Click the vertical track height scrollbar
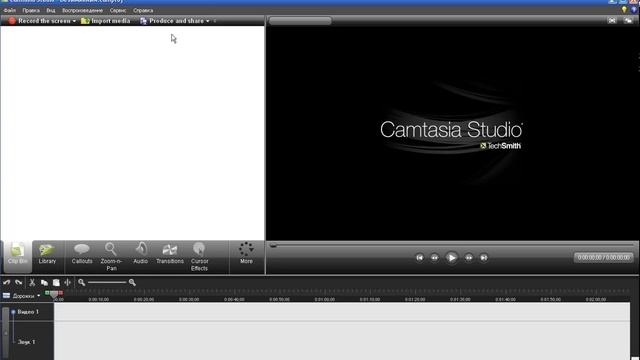This screenshot has height=360, width=640. [5, 333]
